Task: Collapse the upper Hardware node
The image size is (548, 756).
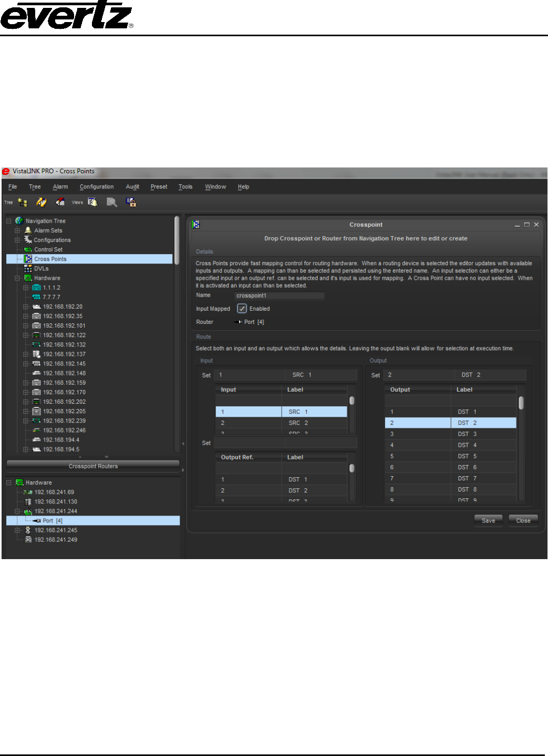Action: [x=17, y=278]
